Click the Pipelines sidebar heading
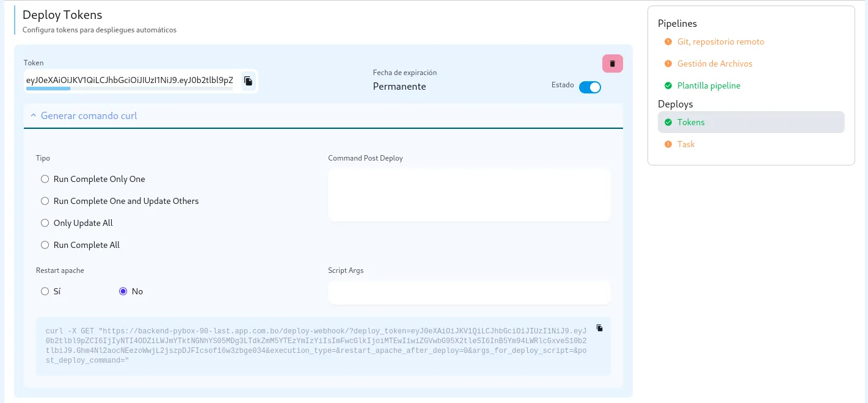Screen dimensions: 868x403 coord(677,23)
